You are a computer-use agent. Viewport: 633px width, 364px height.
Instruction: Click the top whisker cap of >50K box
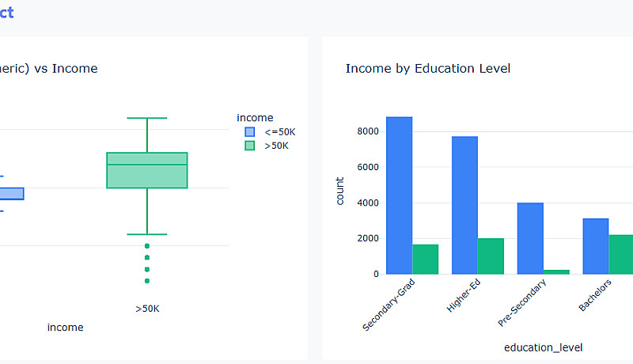point(147,118)
